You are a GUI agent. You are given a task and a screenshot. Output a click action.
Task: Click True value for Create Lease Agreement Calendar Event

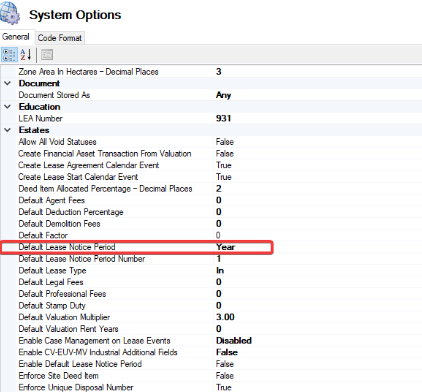click(x=224, y=165)
